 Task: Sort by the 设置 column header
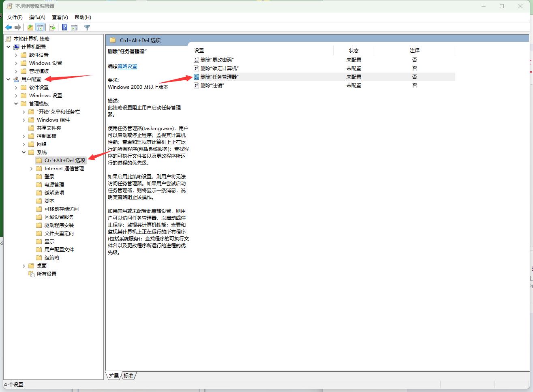tap(263, 51)
